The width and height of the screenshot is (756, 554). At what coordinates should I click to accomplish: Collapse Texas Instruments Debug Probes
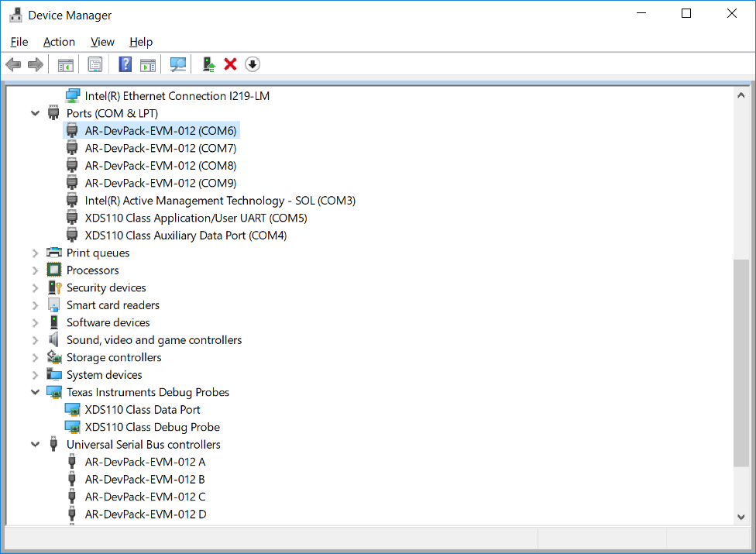(35, 392)
